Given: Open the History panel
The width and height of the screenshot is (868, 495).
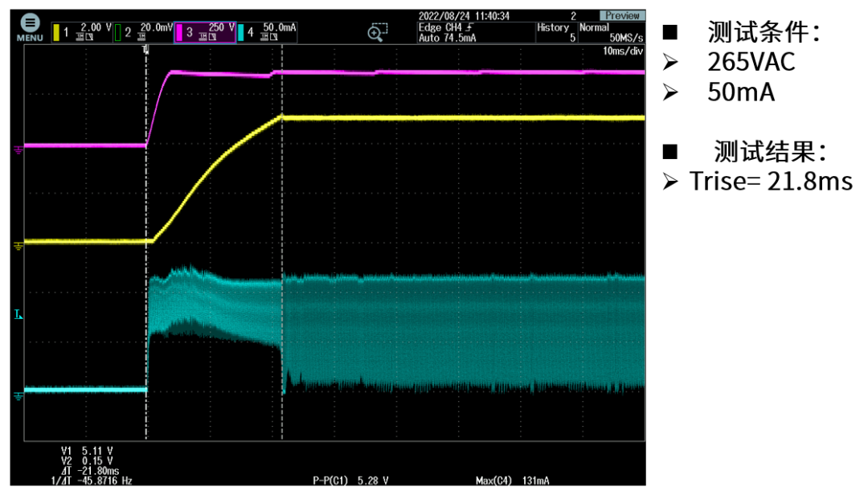Looking at the screenshot, I should (x=552, y=25).
